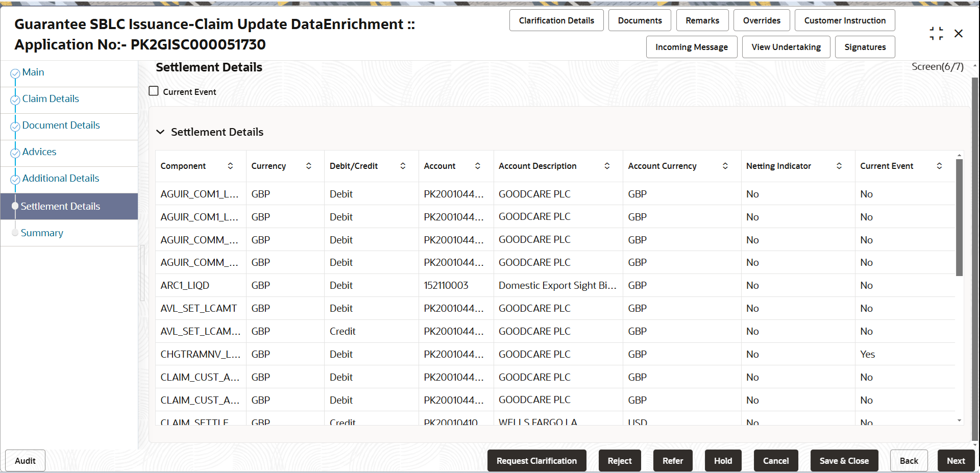
Task: Enable the Current Event checkbox
Action: click(x=153, y=91)
